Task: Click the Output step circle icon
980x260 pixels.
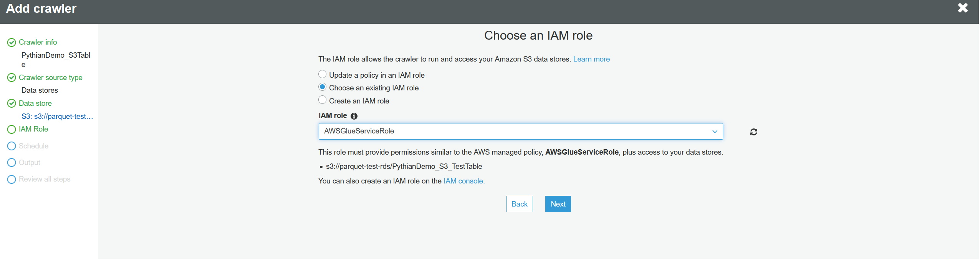Action: point(12,163)
